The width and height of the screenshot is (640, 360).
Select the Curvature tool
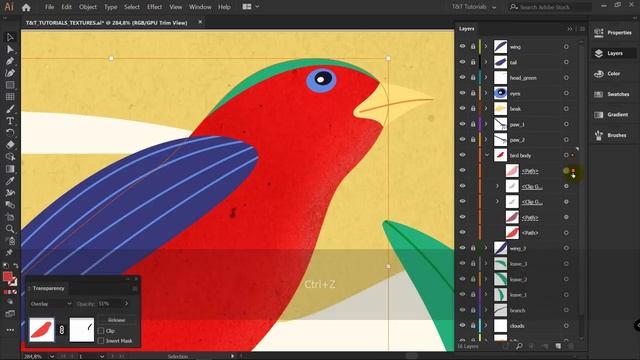point(10,73)
